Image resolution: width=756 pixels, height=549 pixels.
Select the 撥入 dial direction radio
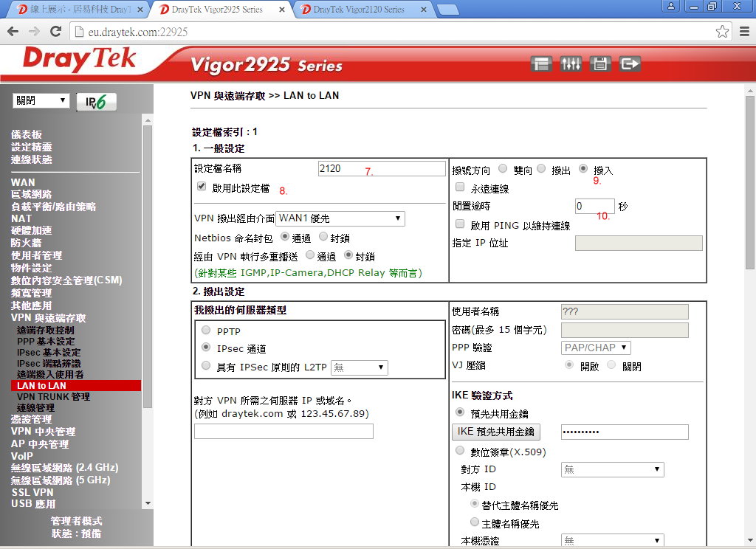(x=583, y=169)
